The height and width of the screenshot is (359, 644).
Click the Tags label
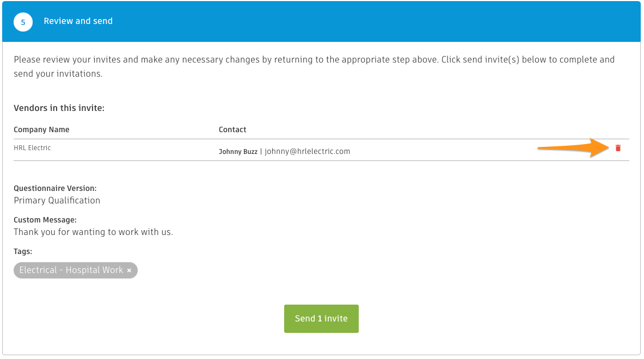pos(23,251)
